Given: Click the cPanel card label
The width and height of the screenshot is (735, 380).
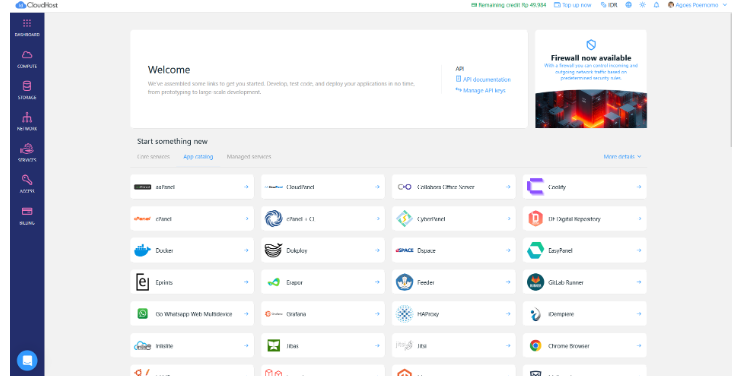Looking at the screenshot, I should coord(164,219).
